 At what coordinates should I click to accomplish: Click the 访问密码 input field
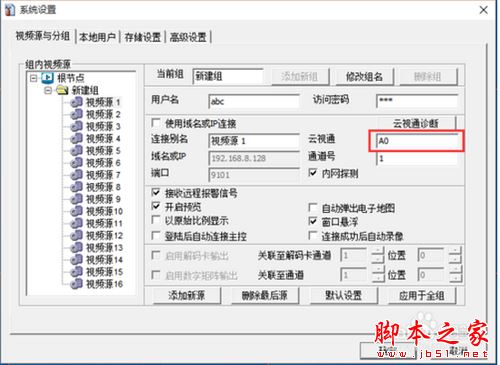tap(417, 101)
